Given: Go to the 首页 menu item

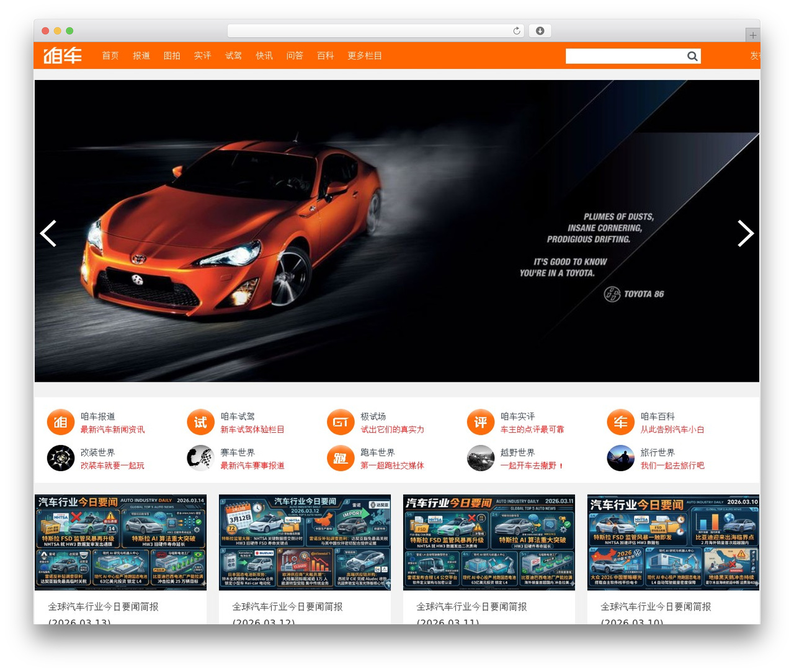Looking at the screenshot, I should (x=110, y=56).
